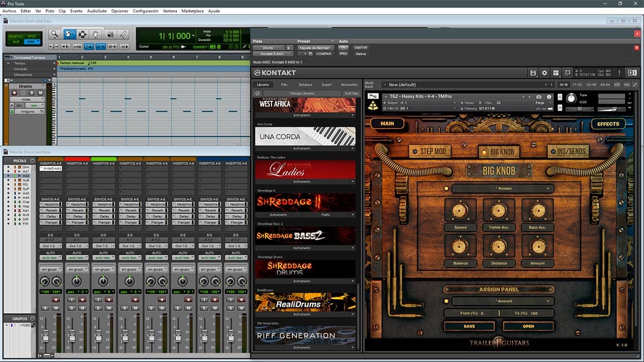
Task: Click the Speed knob
Action: (x=460, y=211)
